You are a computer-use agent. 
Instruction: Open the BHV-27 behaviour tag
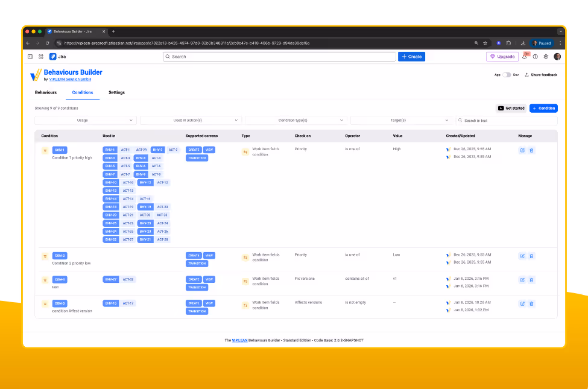point(111,279)
